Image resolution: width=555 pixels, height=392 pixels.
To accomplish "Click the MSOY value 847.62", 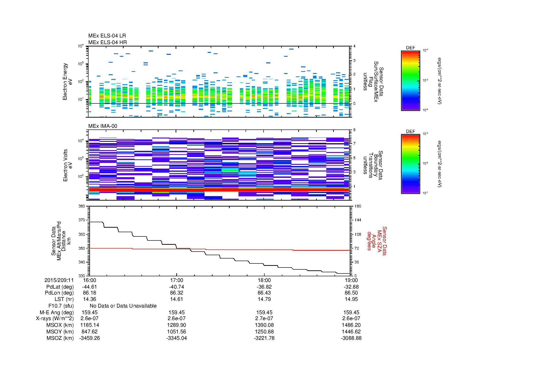I will [x=90, y=332].
